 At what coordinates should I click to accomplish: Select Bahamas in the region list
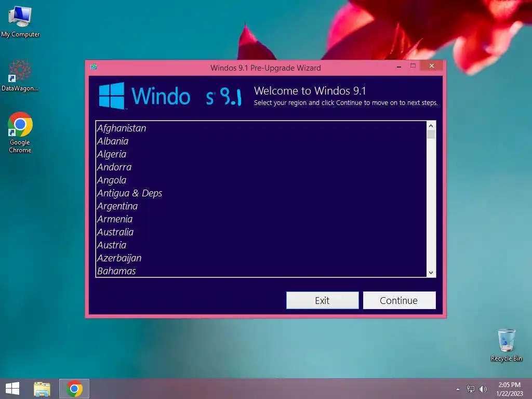261,271
